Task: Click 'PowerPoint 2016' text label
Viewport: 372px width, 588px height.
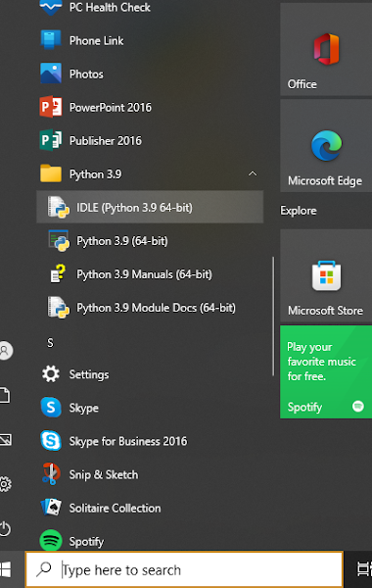Action: [111, 107]
